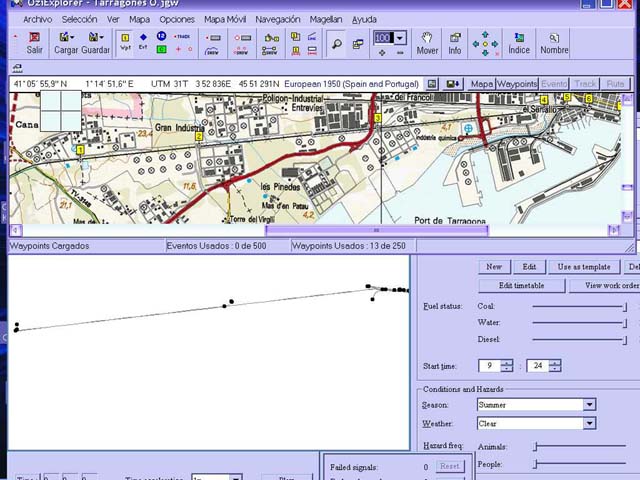
Task: Toggle the Mapa display button
Action: tap(482, 84)
